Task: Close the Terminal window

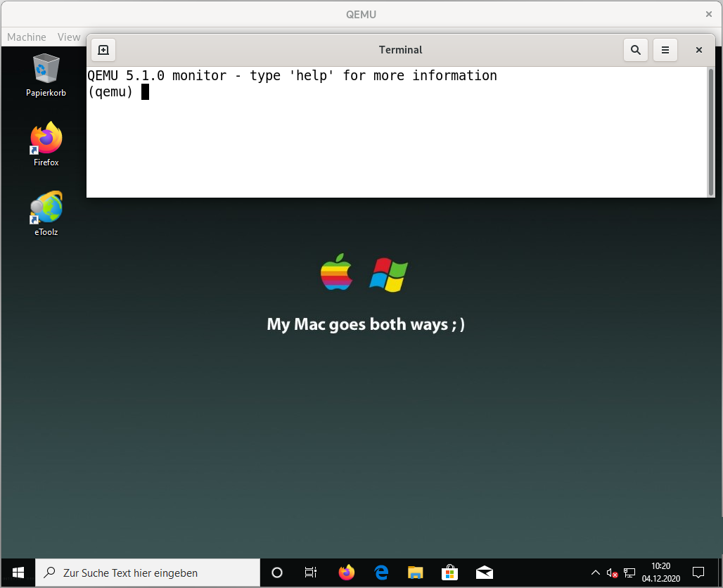Action: (x=699, y=50)
